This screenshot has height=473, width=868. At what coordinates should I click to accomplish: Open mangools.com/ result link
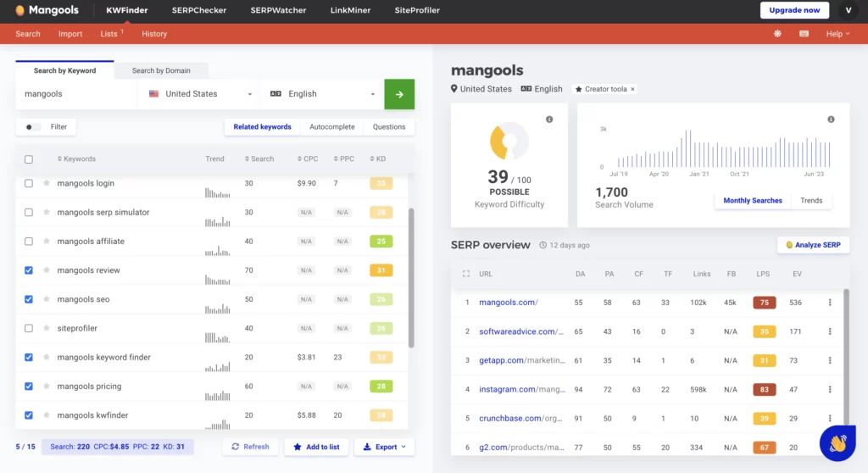(x=509, y=303)
